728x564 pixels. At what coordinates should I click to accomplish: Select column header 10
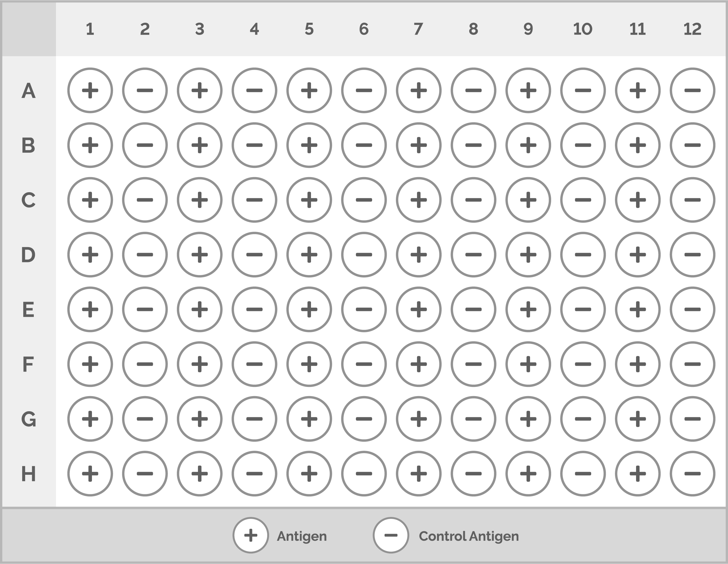tap(583, 29)
